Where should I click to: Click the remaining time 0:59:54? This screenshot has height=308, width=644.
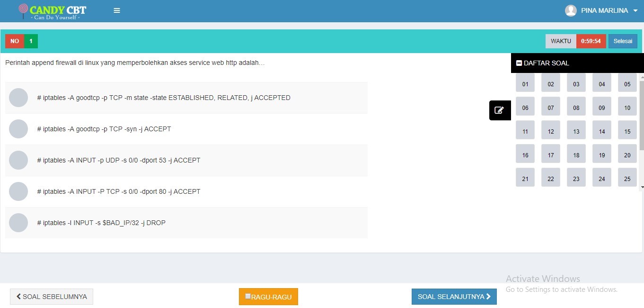(591, 41)
